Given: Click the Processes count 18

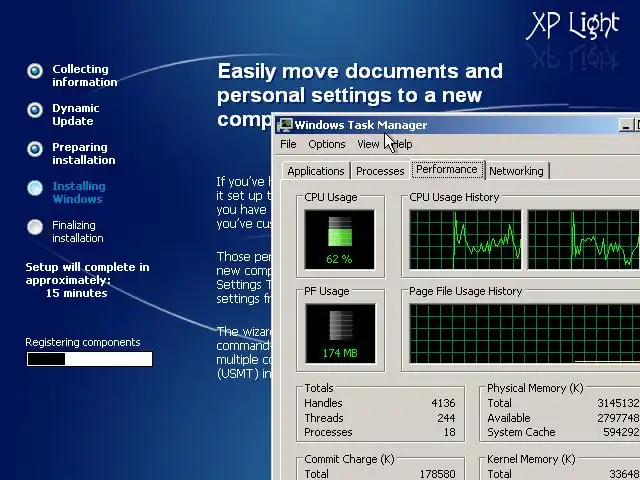Looking at the screenshot, I should click(x=449, y=432).
